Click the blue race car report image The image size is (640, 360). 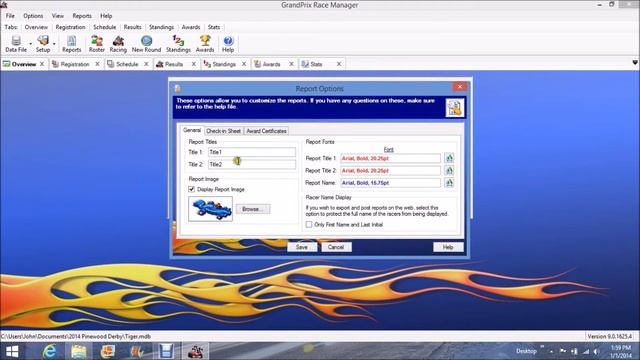click(x=211, y=209)
